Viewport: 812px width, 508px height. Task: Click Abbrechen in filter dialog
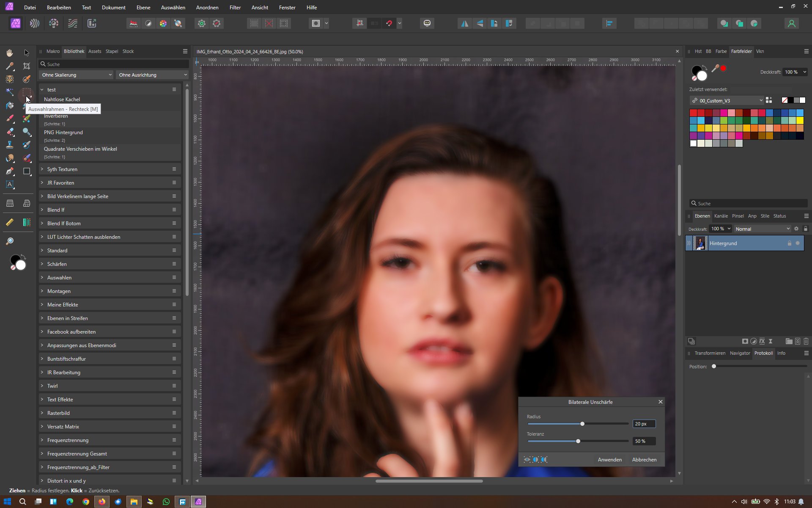click(644, 460)
